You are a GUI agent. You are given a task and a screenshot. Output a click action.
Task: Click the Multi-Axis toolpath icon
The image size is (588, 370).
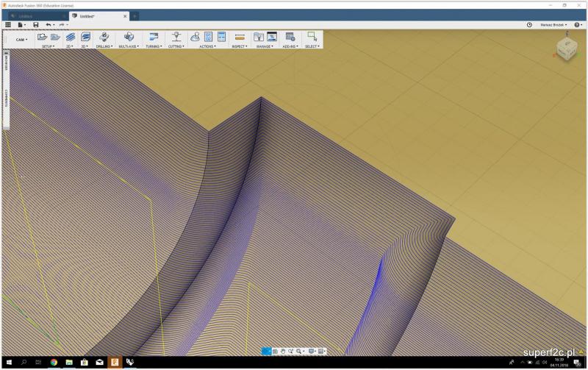pyautogui.click(x=129, y=36)
